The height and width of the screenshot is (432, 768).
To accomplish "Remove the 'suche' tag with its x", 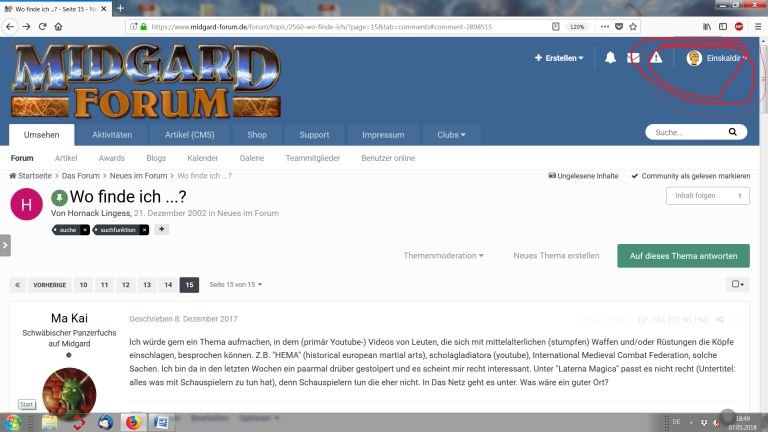I will 85,230.
